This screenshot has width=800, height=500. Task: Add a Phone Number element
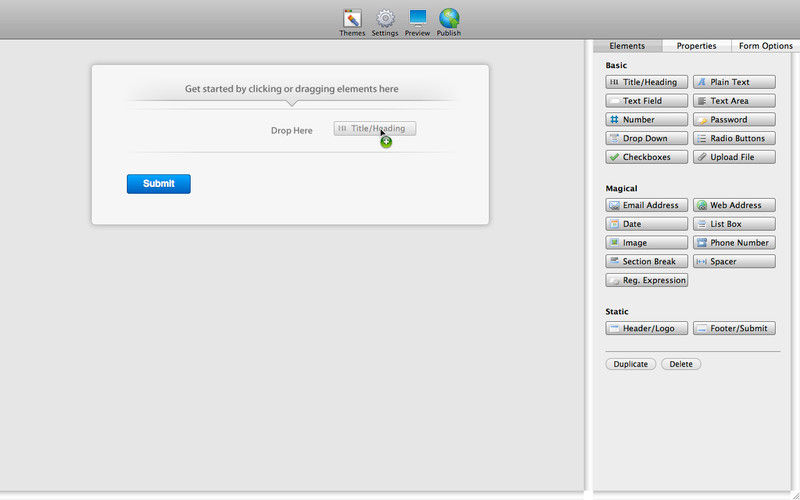coord(734,243)
